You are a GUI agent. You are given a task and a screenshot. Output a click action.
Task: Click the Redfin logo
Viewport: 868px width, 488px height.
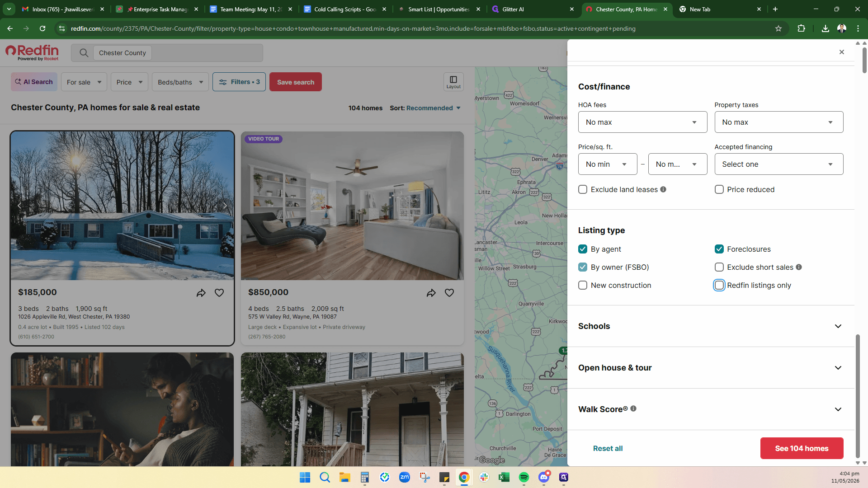[x=32, y=52]
